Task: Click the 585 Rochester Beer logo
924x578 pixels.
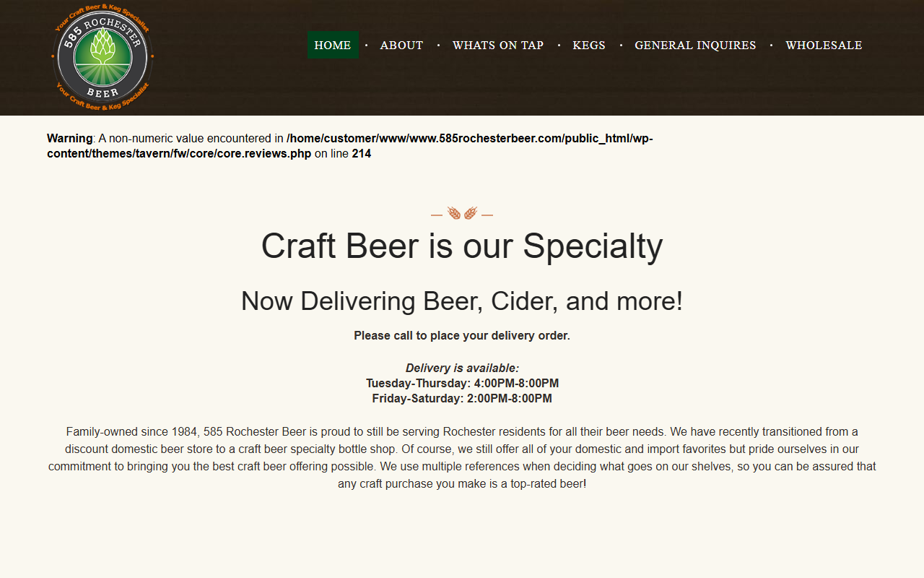Action: [103, 58]
